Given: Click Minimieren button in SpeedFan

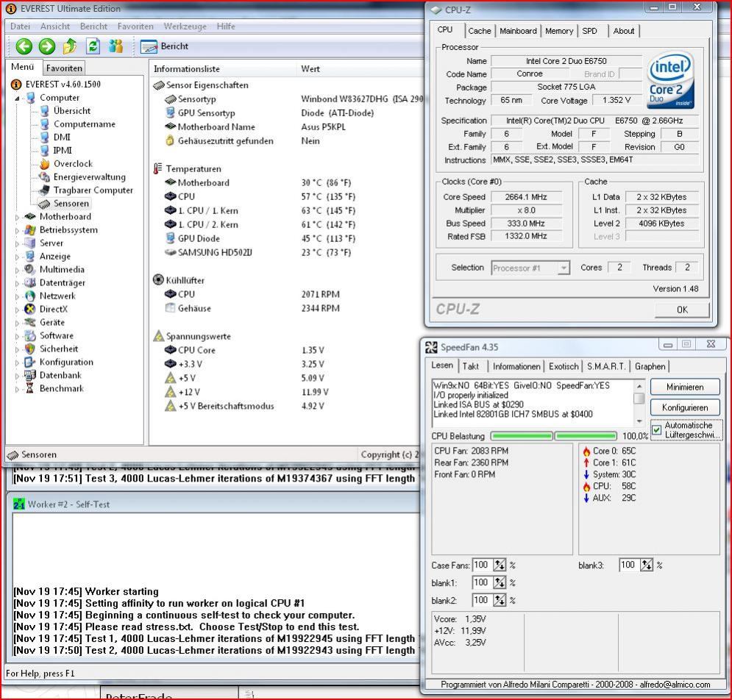Looking at the screenshot, I should point(685,387).
